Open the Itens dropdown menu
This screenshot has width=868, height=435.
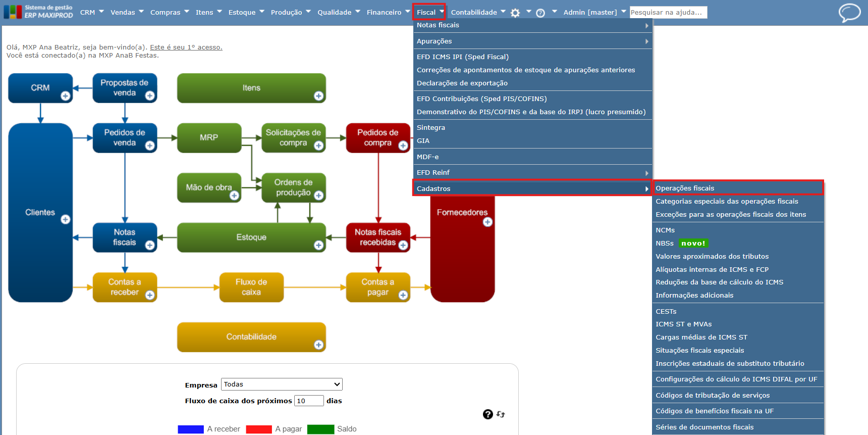[x=209, y=12]
